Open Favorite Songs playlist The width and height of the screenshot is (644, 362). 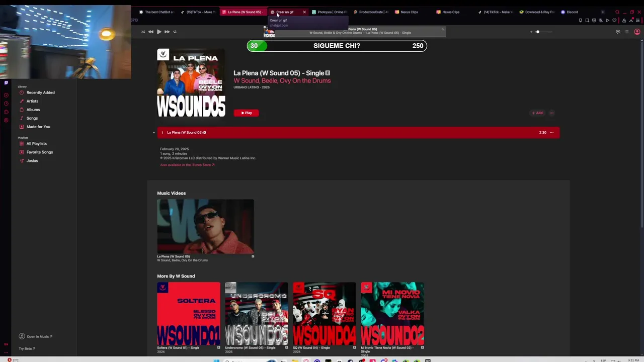pyautogui.click(x=39, y=152)
